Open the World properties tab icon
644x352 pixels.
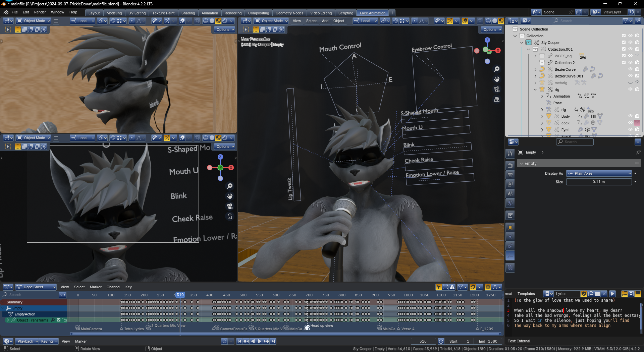510,203
